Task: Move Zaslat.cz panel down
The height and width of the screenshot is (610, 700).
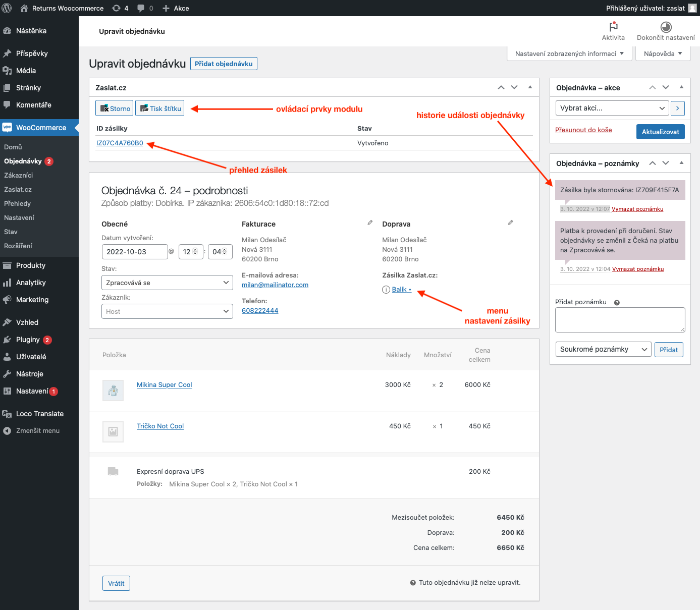Action: click(x=514, y=87)
